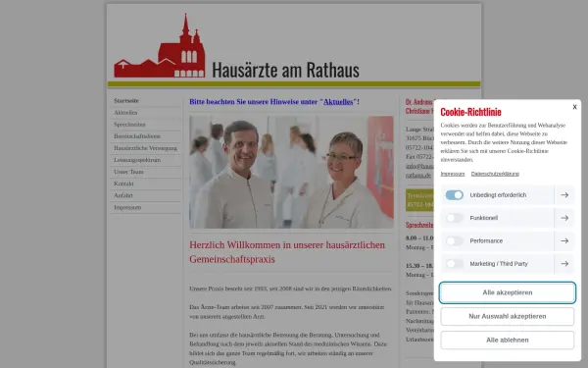588x368 pixels.
Task: Open Leistungsspektrum in the sidebar menu
Action: pos(137,160)
